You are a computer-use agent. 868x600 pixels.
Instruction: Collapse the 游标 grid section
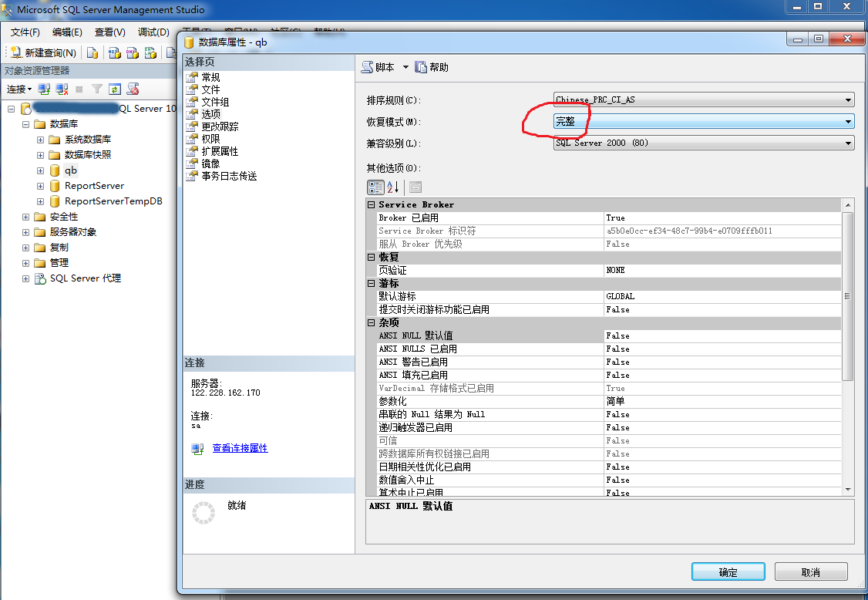tap(371, 283)
